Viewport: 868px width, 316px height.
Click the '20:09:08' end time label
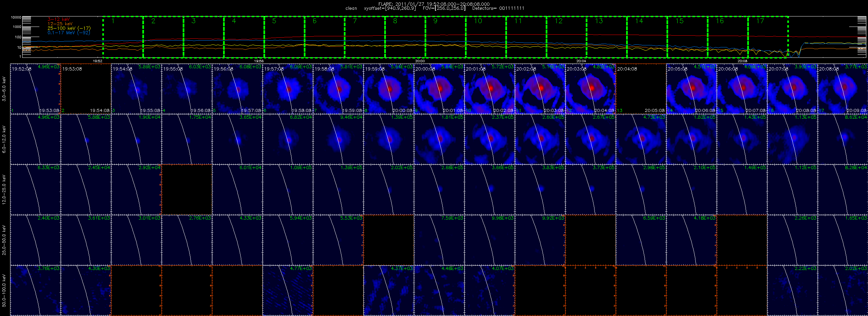pyautogui.click(x=857, y=111)
